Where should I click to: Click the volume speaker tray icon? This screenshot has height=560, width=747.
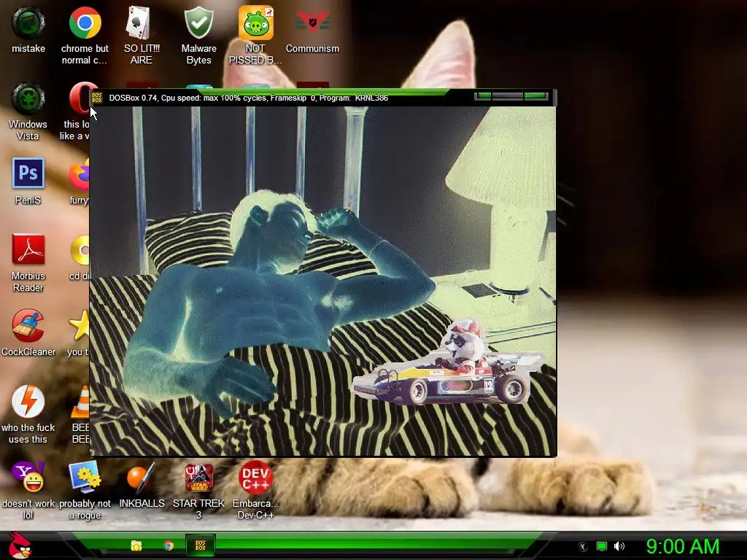619,546
